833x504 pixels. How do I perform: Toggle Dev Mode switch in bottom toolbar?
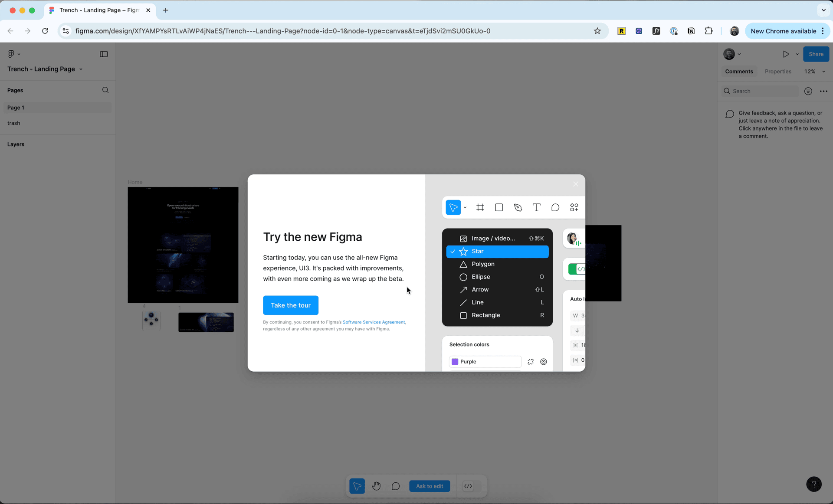pos(472,486)
